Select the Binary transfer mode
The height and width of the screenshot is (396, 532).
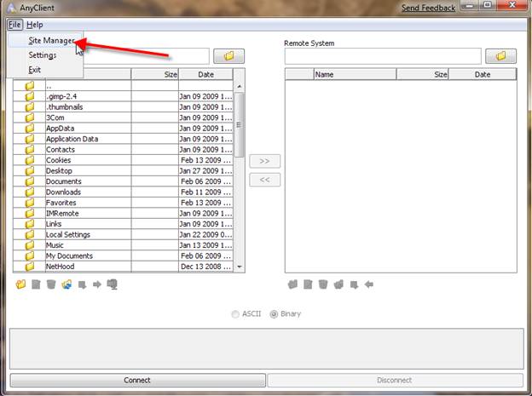(274, 314)
